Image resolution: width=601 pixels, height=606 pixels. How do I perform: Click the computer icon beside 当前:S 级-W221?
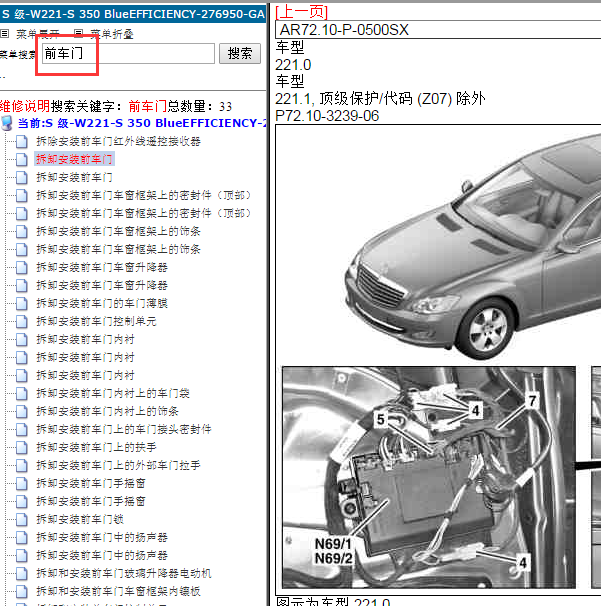click(7, 123)
